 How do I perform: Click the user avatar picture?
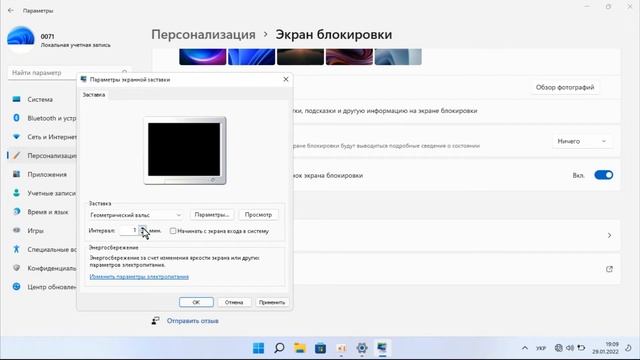tap(21, 39)
